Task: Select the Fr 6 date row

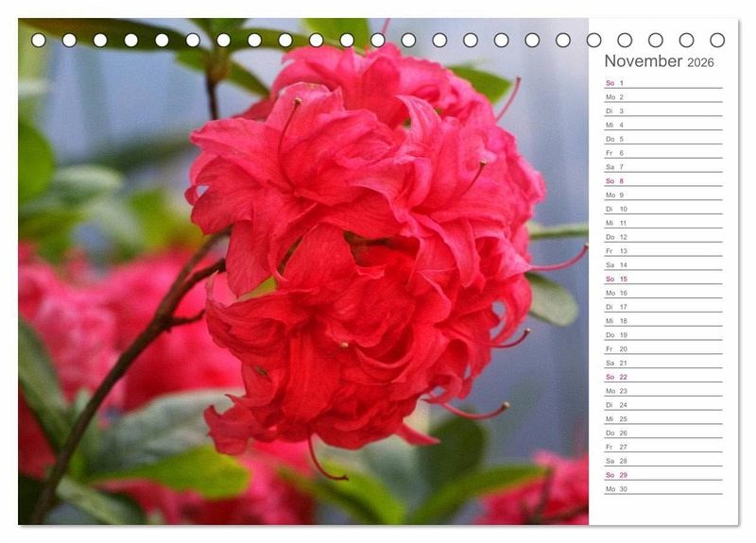Action: click(662, 153)
